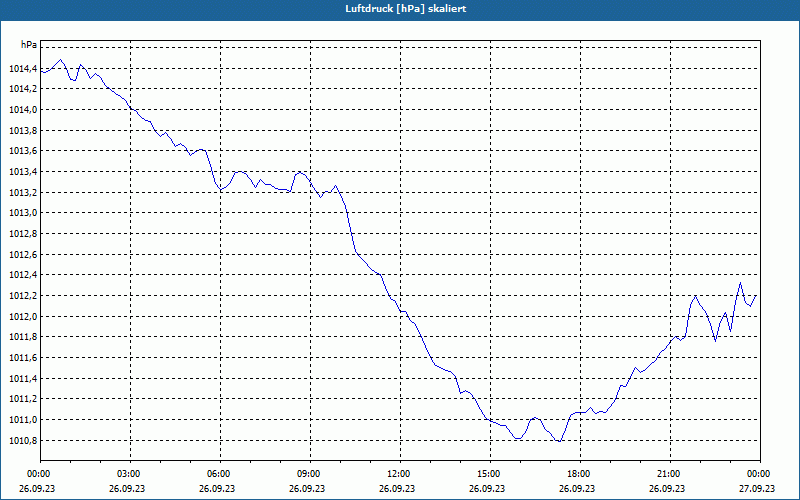Select the 1014,4 y-axis value
Screen dimensions: 800x500
(22, 68)
